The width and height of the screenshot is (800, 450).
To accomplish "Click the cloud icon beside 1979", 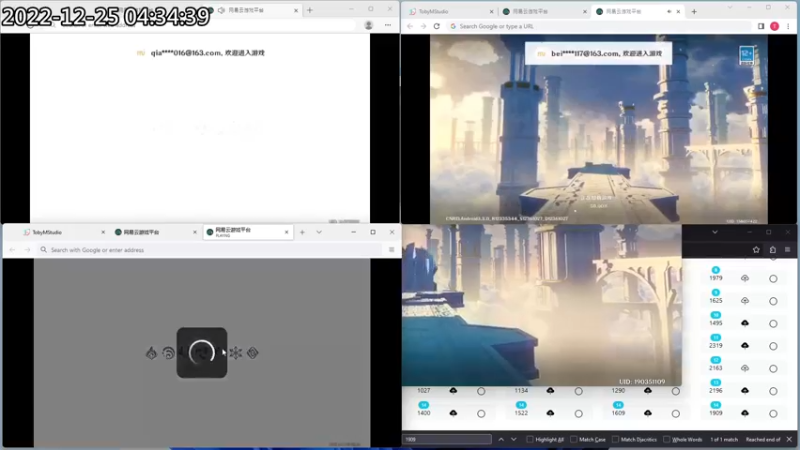I will [745, 278].
